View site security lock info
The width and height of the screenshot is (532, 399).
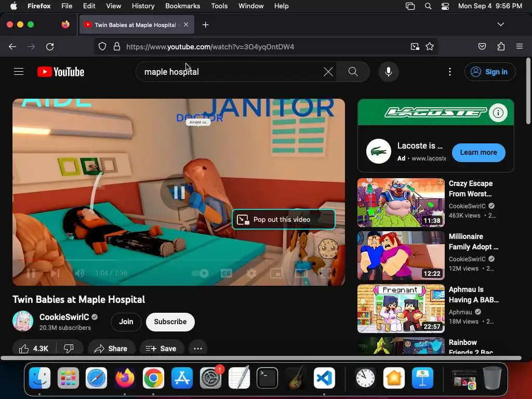tap(117, 46)
